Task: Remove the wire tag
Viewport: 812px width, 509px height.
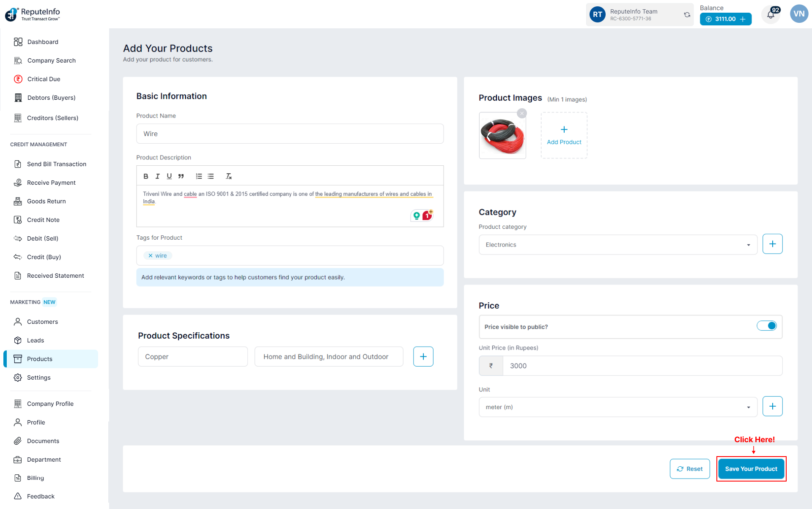Action: [151, 256]
